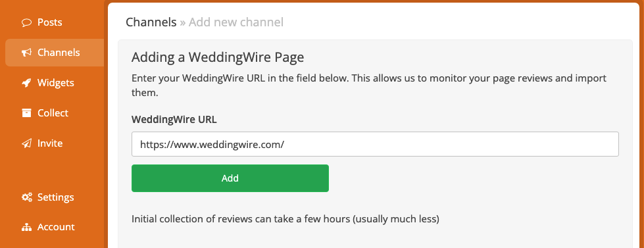Go to the Invite section
Image resolution: width=644 pixels, height=248 pixels.
[x=50, y=143]
